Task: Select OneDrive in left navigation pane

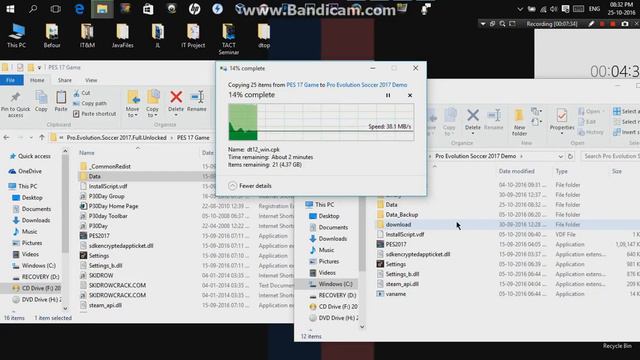Action: 26,171
